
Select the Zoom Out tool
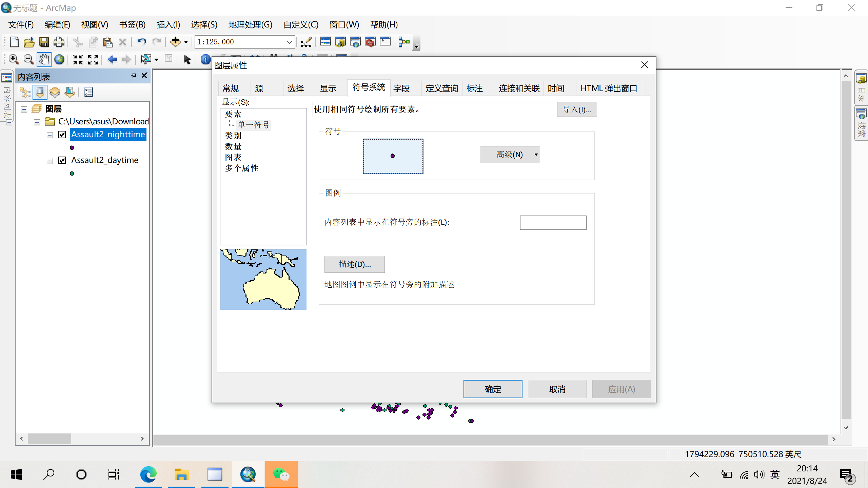(x=28, y=60)
